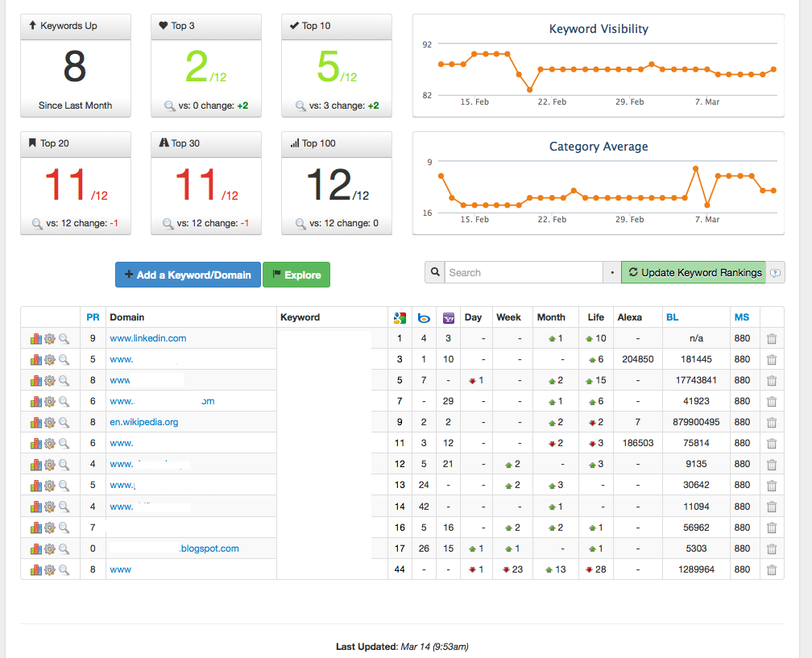Click the Search input field
Screen dimensions: 812x658
click(x=524, y=272)
